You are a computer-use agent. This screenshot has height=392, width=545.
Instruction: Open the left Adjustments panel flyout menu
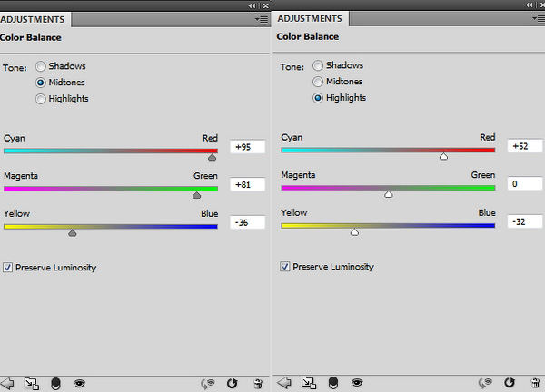(x=262, y=20)
